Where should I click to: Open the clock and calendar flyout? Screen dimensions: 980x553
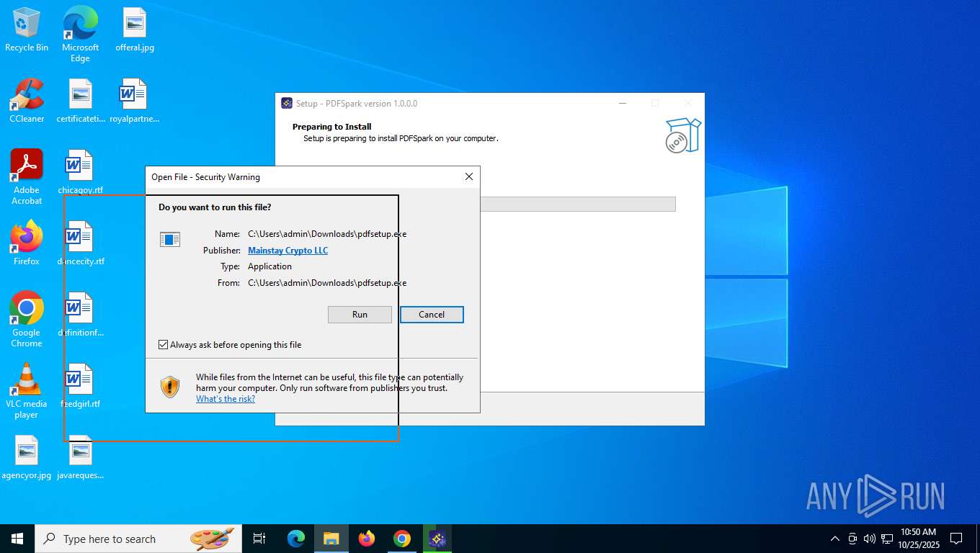coord(918,539)
